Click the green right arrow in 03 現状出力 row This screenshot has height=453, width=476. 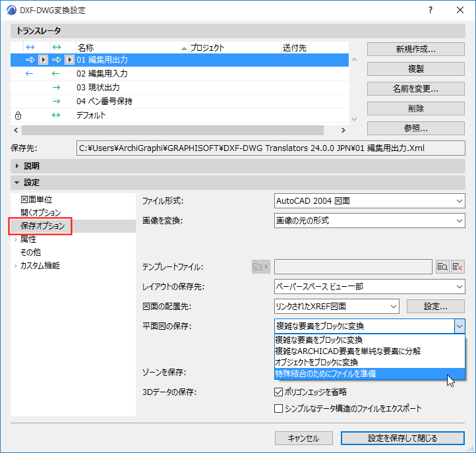[x=56, y=88]
